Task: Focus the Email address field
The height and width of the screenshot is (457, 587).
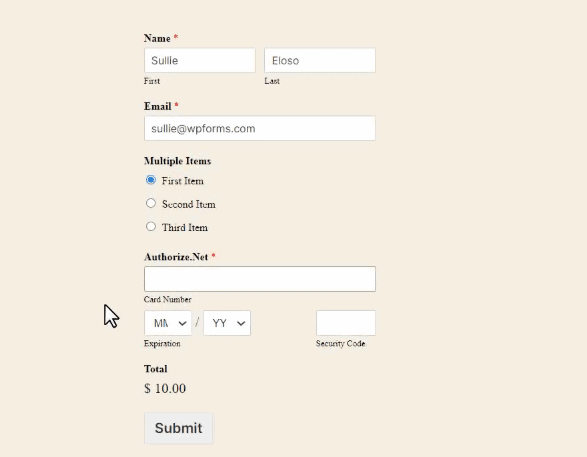Action: tap(260, 128)
